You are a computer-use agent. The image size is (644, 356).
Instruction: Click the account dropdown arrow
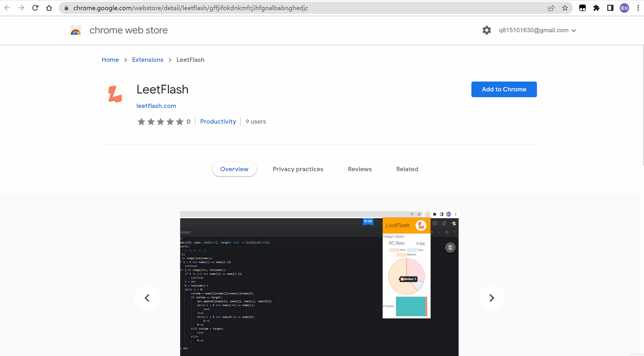click(x=574, y=30)
